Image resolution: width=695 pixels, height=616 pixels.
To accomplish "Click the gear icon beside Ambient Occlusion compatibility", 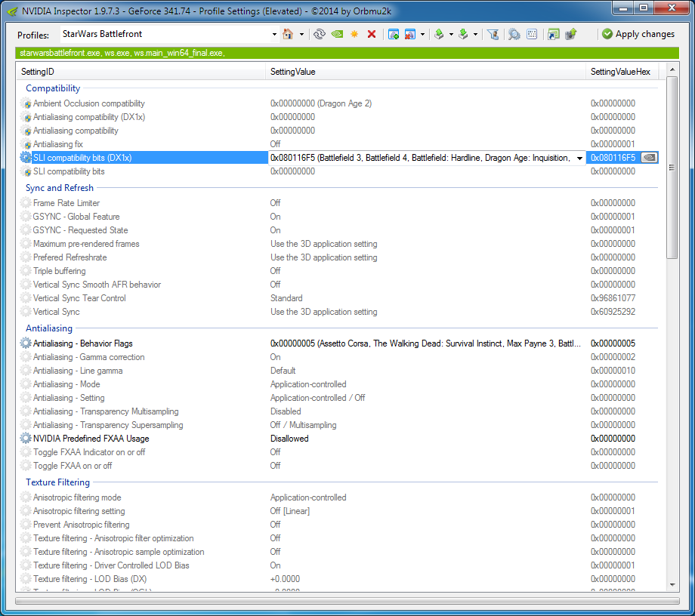I will coord(26,103).
